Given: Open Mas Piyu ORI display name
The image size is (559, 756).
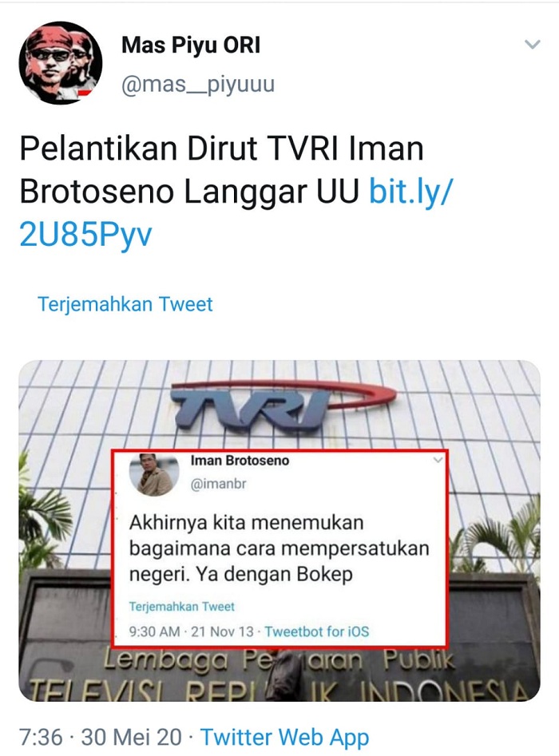Looking at the screenshot, I should (191, 46).
